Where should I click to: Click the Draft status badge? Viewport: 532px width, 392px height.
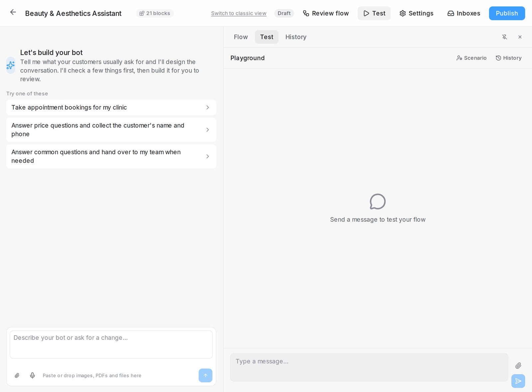(x=284, y=13)
